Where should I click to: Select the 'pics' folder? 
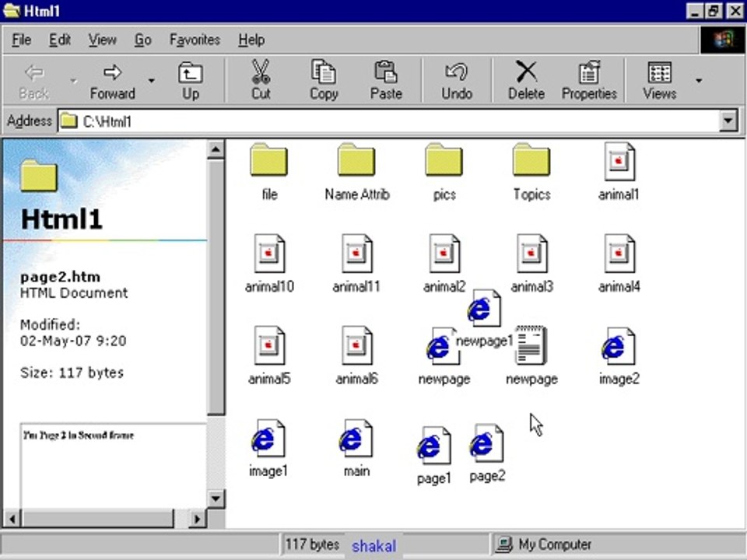[x=444, y=173]
